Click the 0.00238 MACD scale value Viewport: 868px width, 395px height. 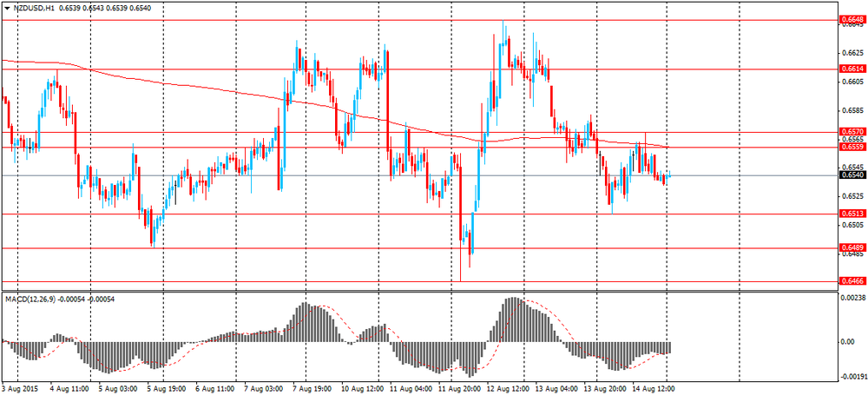point(851,298)
